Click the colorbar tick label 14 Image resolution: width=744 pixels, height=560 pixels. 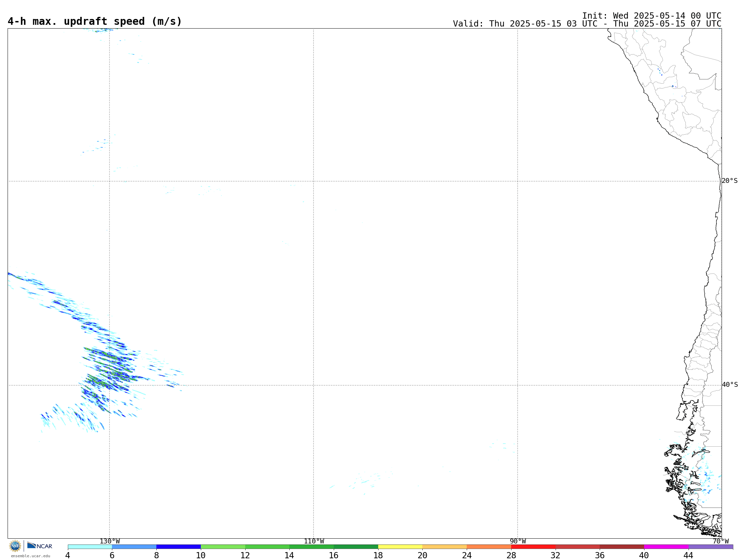click(x=289, y=556)
